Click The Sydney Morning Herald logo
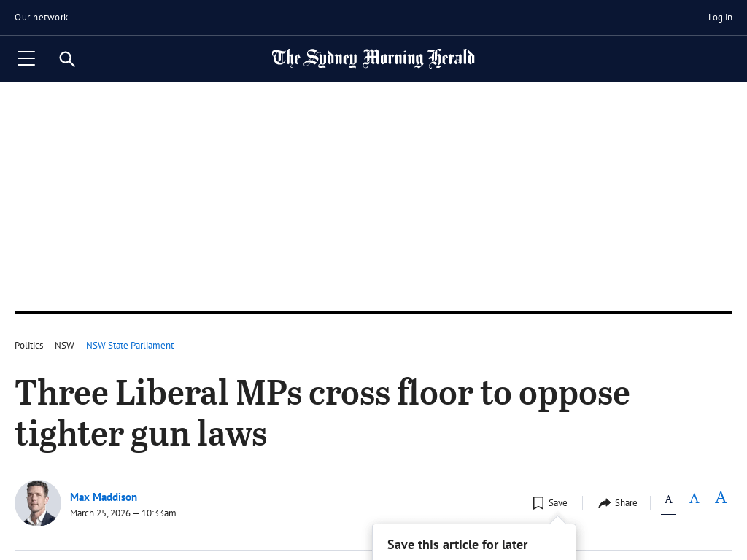 pos(373,58)
